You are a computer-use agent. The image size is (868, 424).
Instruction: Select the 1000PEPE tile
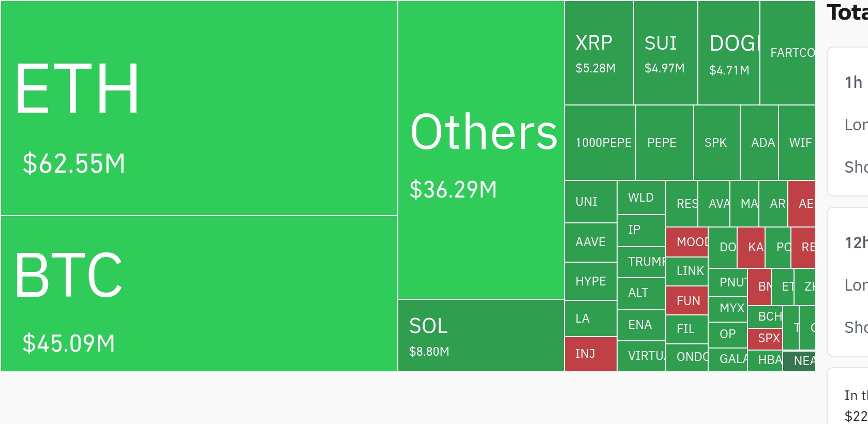point(600,143)
